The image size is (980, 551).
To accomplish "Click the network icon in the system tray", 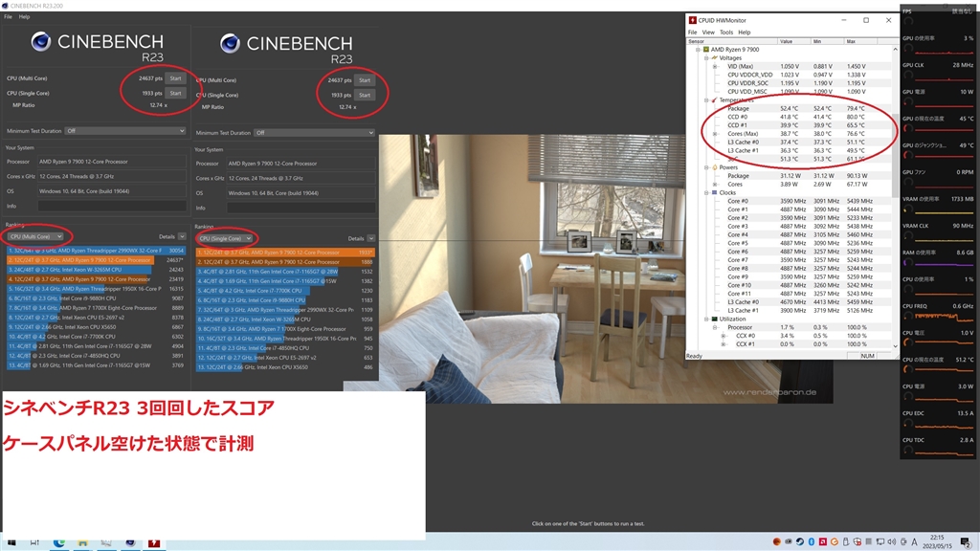I will pos(880,541).
